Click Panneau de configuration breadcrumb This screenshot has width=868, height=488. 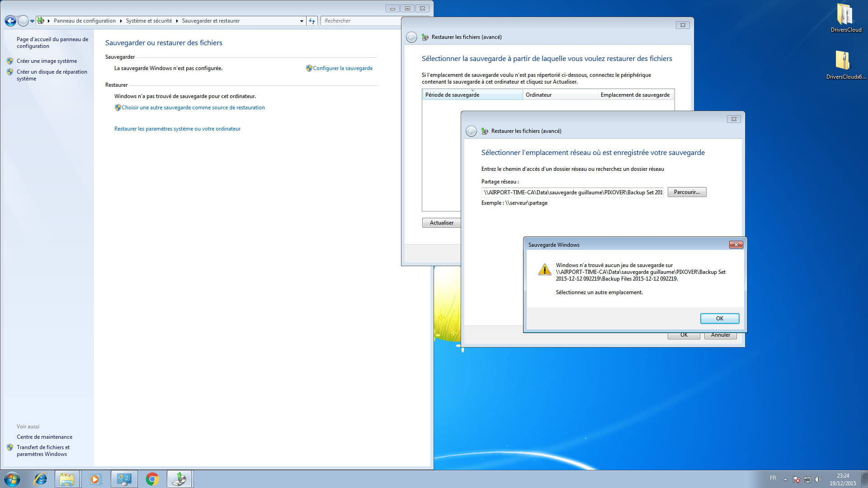pos(85,21)
